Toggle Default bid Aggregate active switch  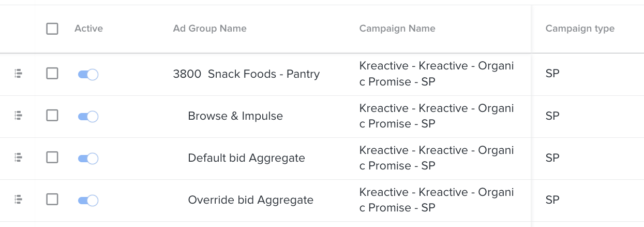click(x=88, y=158)
